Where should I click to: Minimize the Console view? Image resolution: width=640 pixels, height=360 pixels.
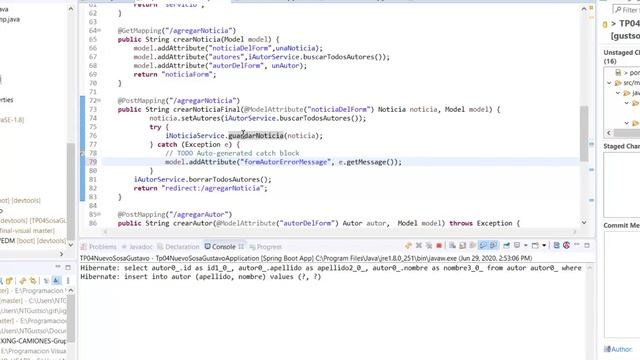577,244
